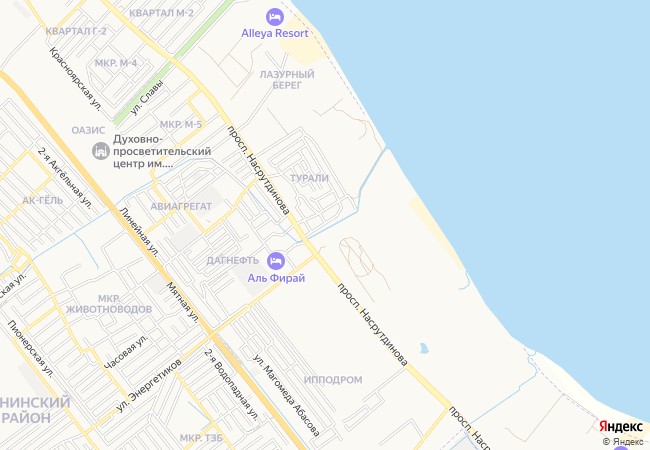Screen dimensions: 650x450
Task: Select the ул. Магомеда Абасова street label
Action: tap(286, 395)
